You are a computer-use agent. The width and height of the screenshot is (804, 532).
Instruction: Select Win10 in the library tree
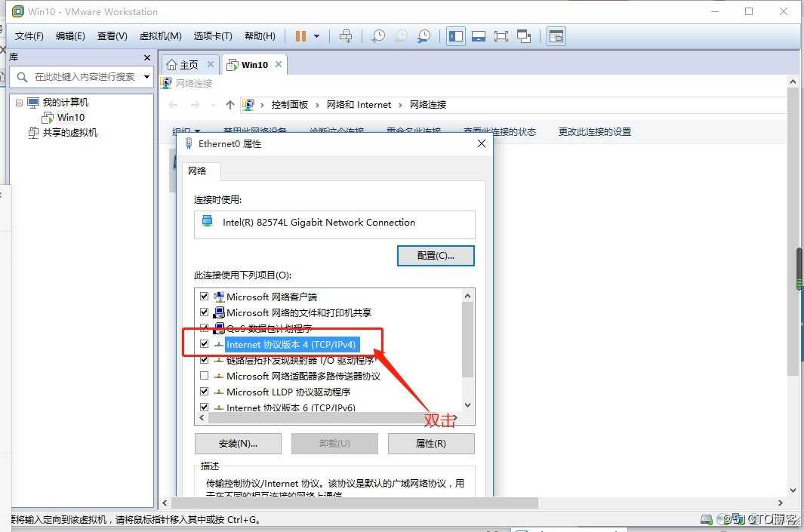click(x=71, y=118)
